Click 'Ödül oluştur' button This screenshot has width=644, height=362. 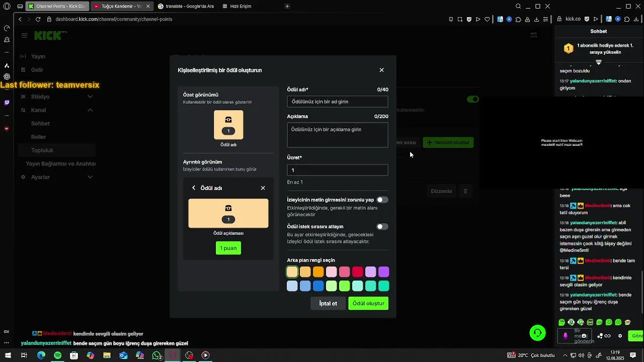coord(368,303)
